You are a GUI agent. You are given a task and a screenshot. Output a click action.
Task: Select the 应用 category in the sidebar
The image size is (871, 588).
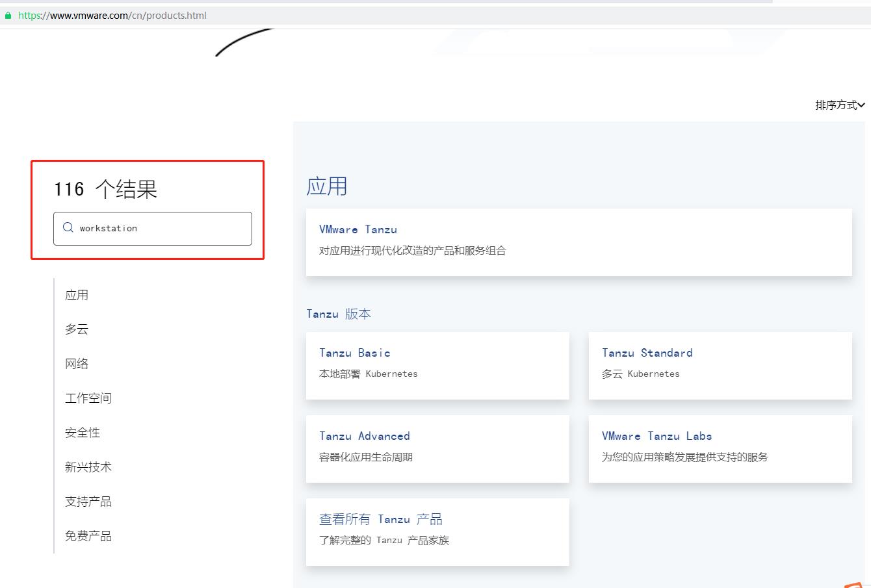pyautogui.click(x=77, y=294)
